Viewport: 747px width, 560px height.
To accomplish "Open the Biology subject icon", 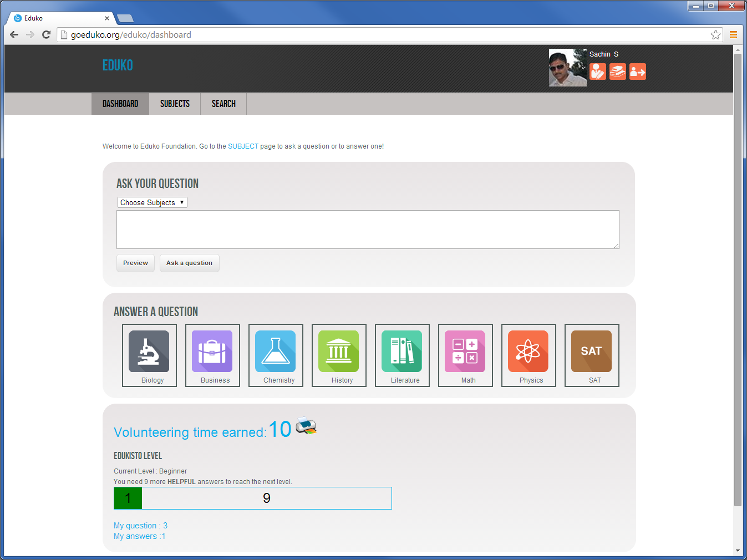I will pos(149,352).
